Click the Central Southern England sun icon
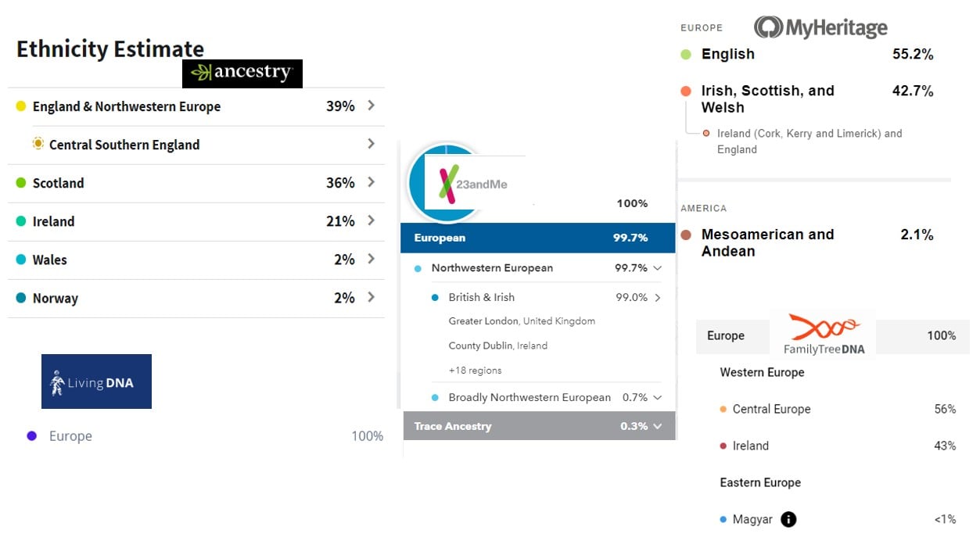 pos(38,144)
